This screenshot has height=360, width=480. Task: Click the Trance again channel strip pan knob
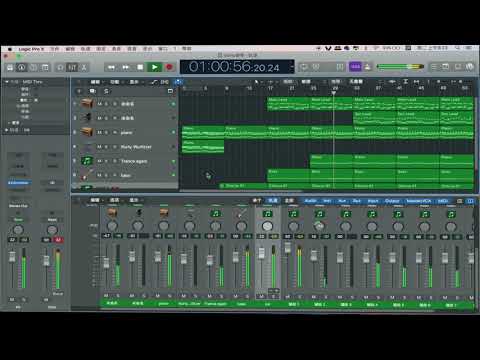pos(215,226)
